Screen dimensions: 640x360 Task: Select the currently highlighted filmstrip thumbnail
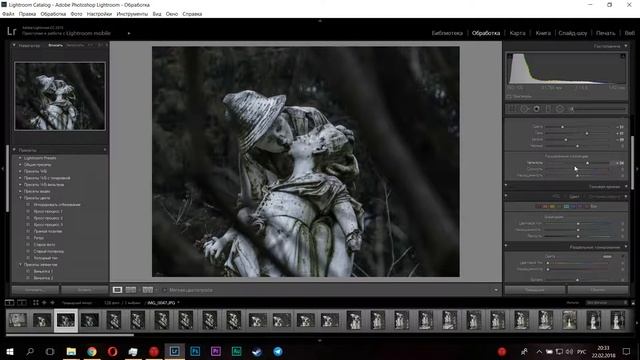pyautogui.click(x=66, y=320)
